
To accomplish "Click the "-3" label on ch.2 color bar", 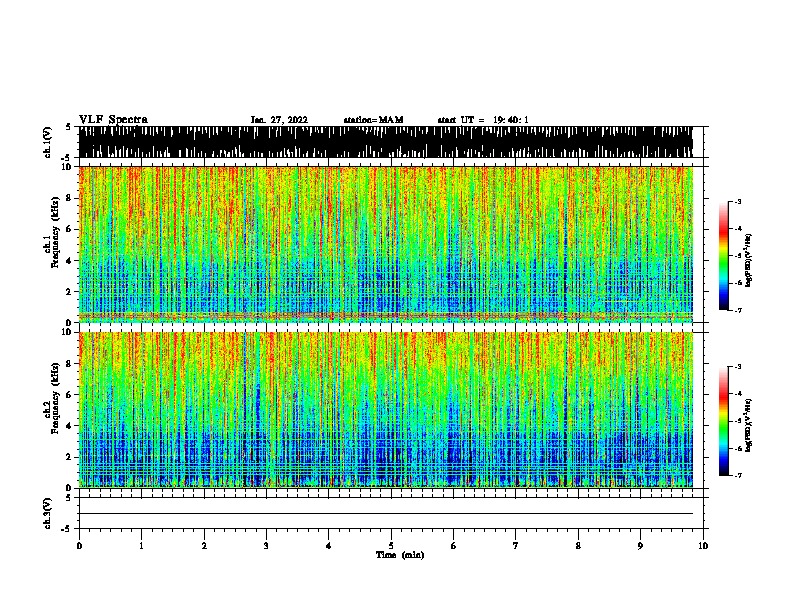I will [x=738, y=367].
